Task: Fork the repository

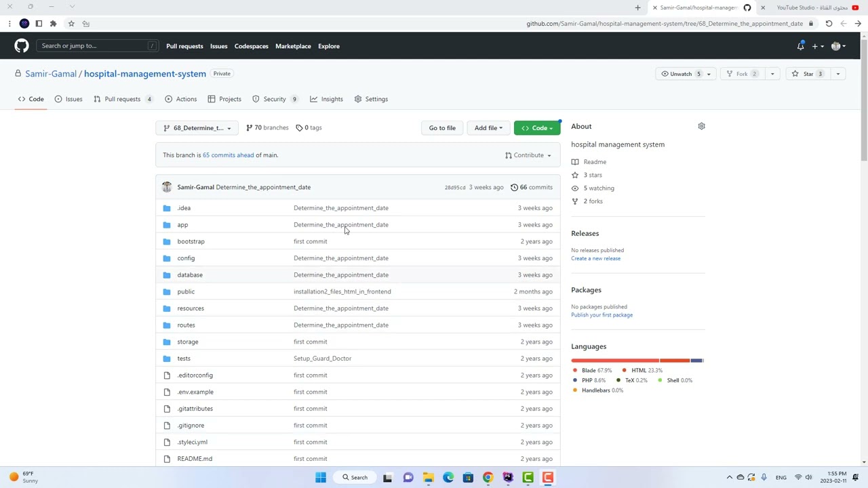Action: click(x=742, y=74)
